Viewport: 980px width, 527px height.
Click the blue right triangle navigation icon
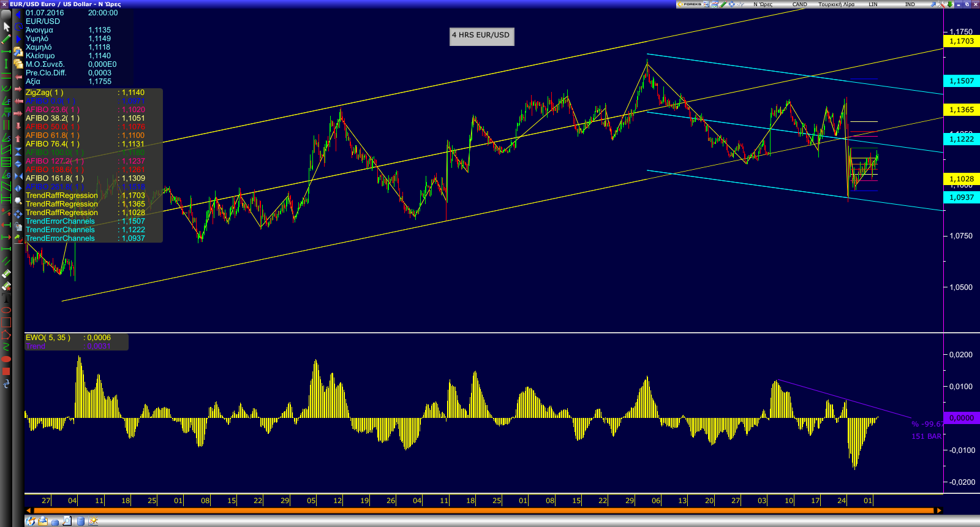point(18,39)
